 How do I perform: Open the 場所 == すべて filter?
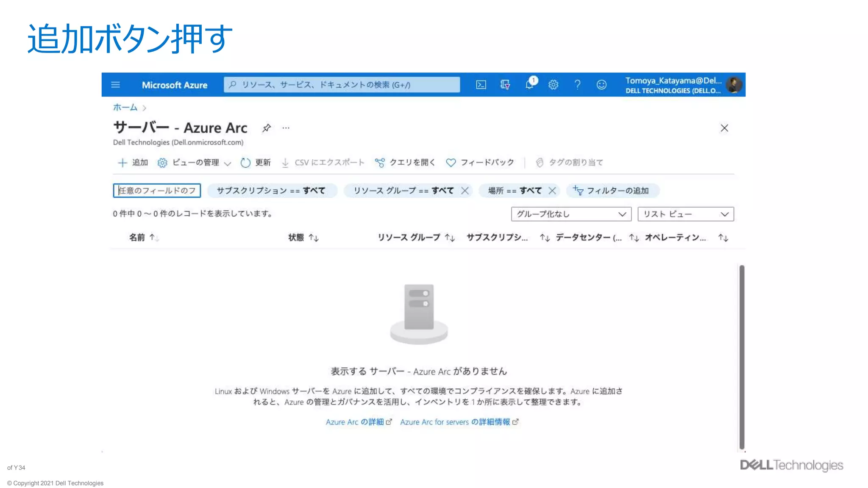(515, 191)
